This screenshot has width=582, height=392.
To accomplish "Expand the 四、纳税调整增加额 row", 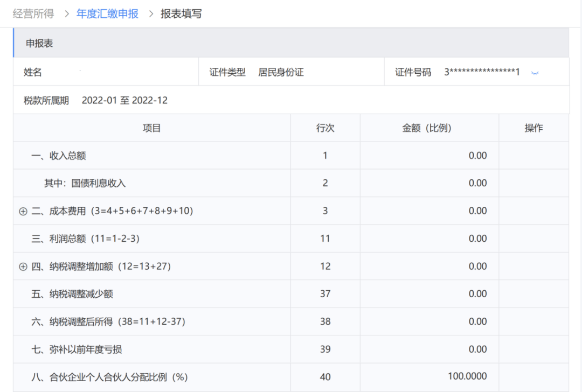I will pyautogui.click(x=23, y=267).
